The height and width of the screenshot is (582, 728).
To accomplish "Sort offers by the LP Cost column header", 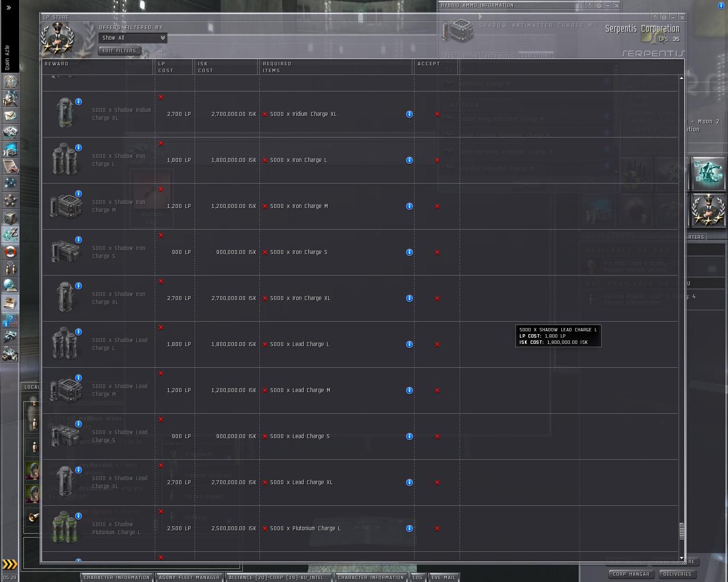I will coord(174,67).
